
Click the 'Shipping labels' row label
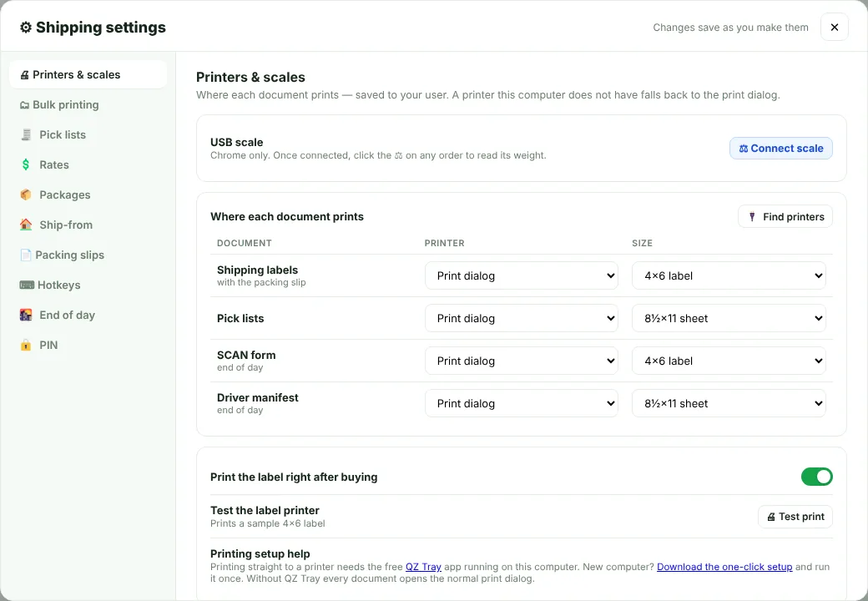point(257,270)
